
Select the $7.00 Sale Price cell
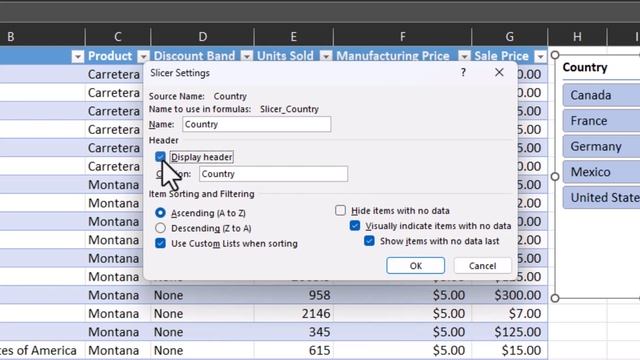coord(509,313)
